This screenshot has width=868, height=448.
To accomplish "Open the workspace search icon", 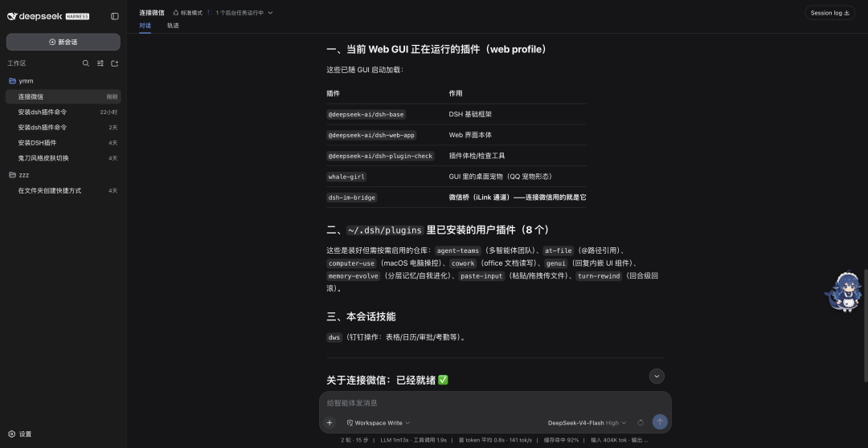I will point(86,63).
